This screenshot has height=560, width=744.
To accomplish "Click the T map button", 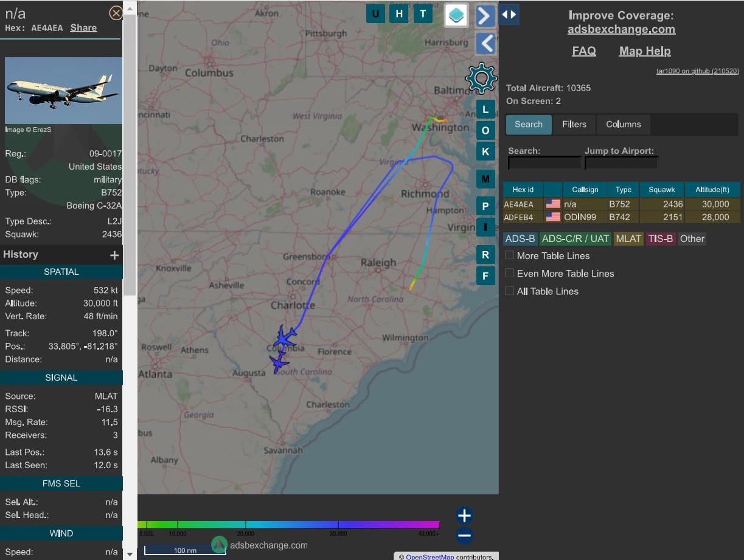I will [x=423, y=14].
